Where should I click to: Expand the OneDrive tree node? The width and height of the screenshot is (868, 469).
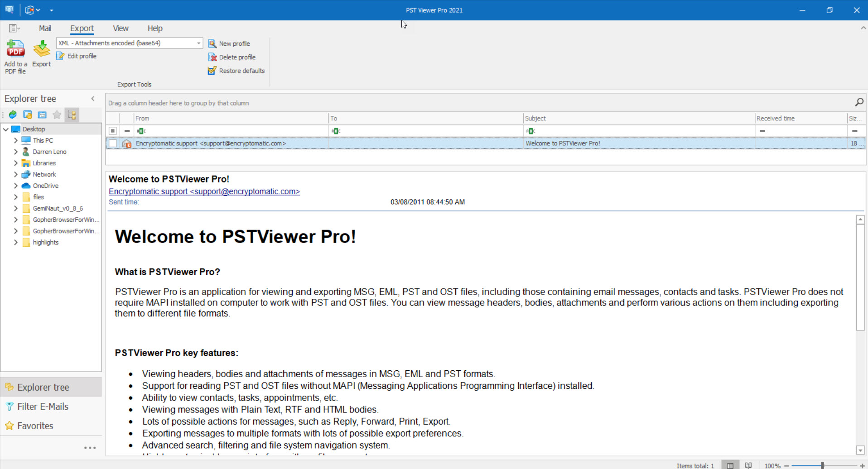click(15, 186)
